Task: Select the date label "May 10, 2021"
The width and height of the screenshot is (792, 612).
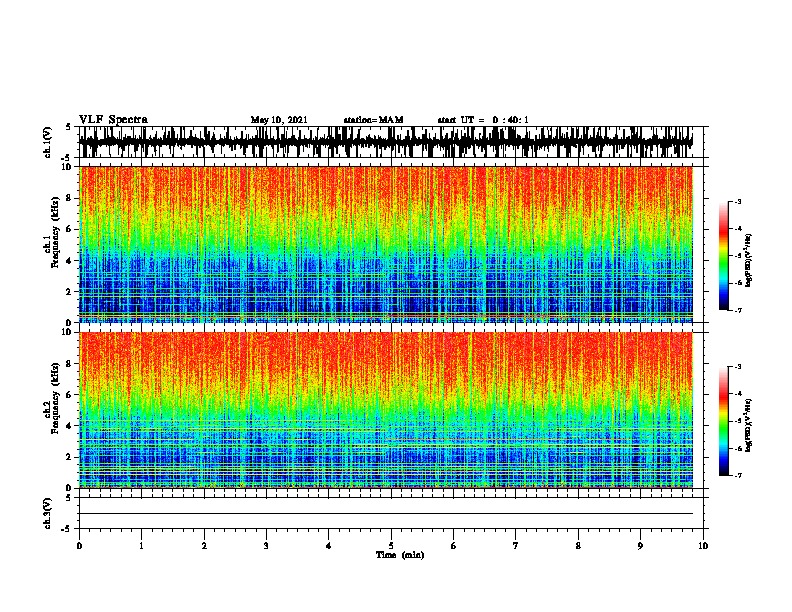Action: 279,120
